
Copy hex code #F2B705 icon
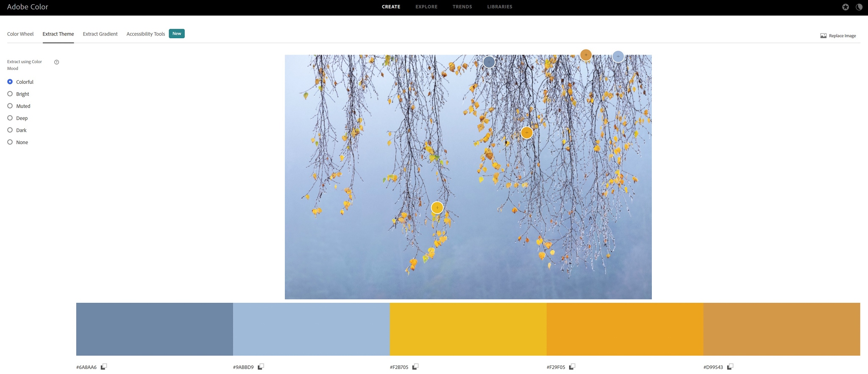(x=415, y=367)
